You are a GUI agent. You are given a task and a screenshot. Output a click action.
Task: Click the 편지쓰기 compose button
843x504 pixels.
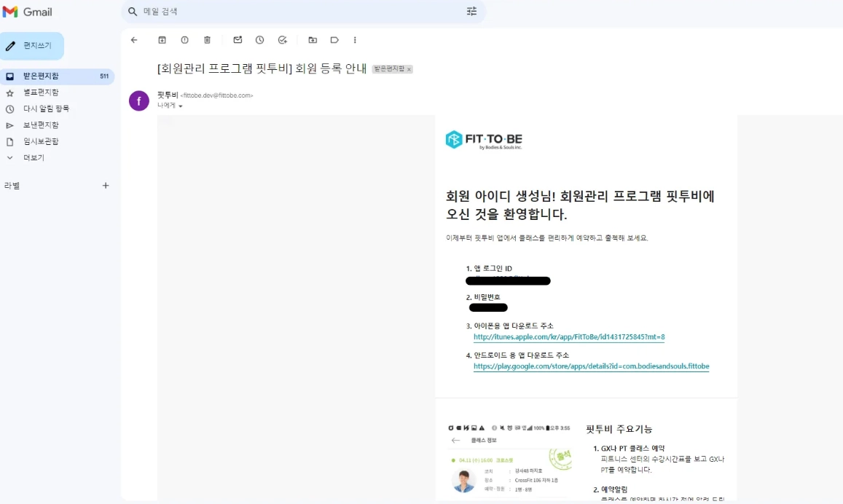pos(32,46)
